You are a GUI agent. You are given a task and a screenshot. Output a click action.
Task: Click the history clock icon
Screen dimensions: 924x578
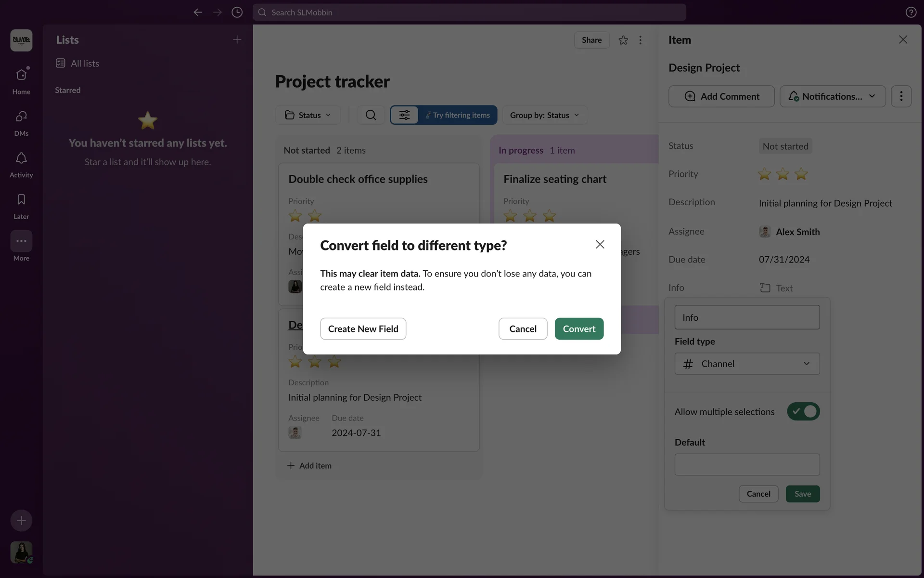tap(237, 12)
